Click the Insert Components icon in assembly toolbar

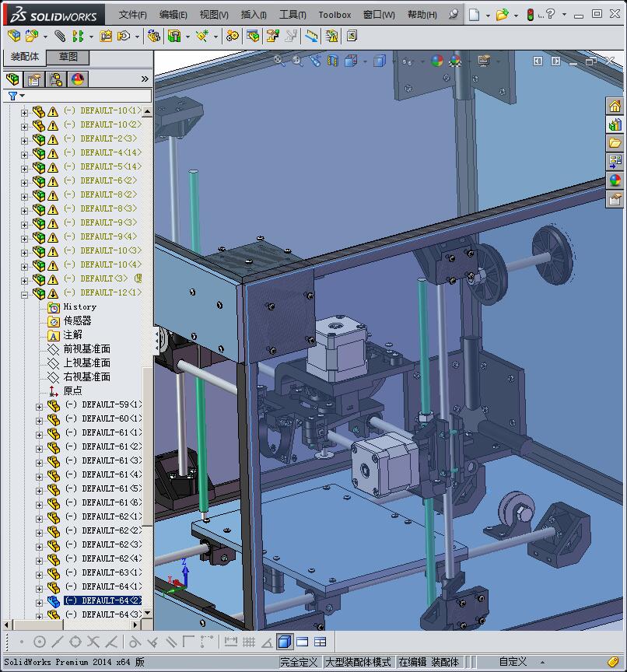(x=14, y=36)
